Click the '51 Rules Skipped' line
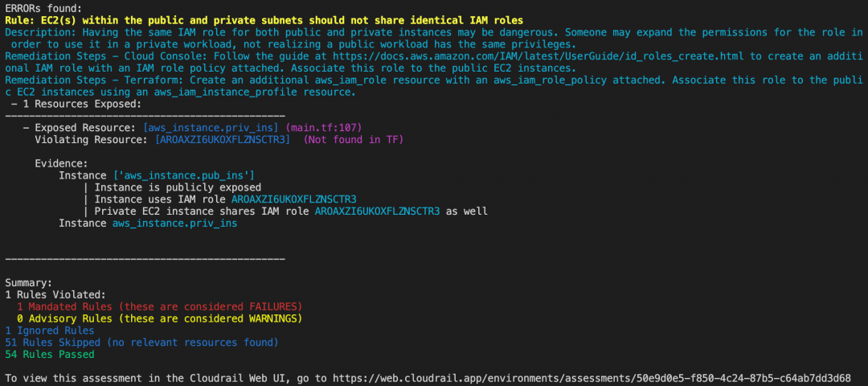868x386 pixels. [x=141, y=343]
